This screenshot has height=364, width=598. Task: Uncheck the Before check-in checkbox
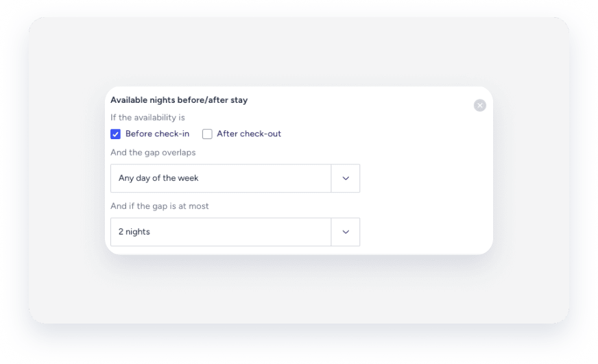(115, 134)
